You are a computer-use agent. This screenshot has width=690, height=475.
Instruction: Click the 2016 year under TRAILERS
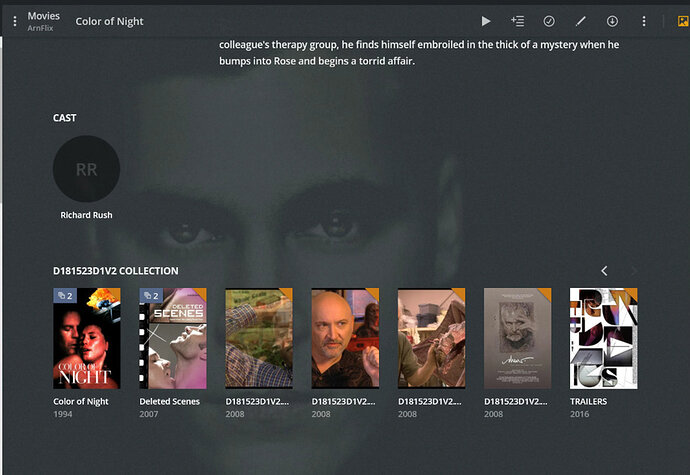[580, 414]
